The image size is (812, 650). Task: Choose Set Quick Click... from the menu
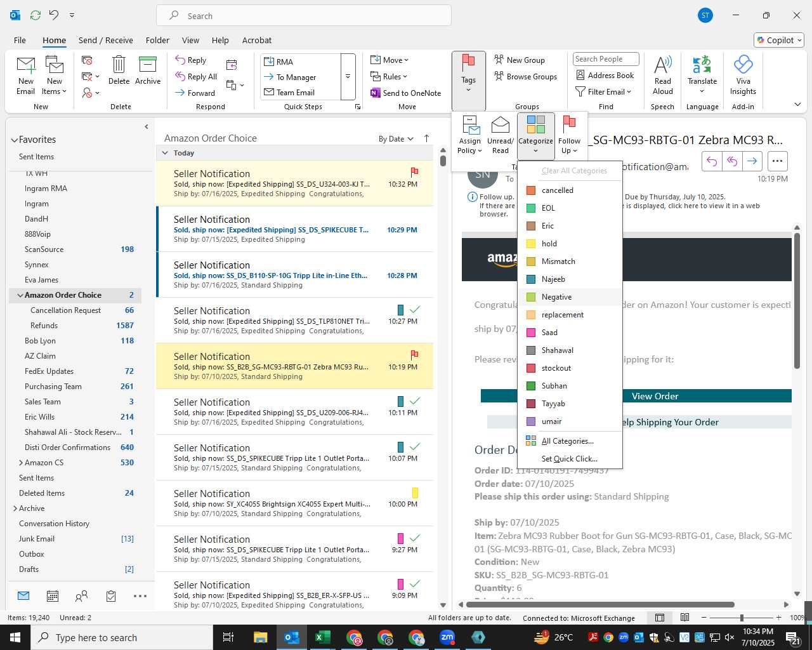click(x=570, y=458)
